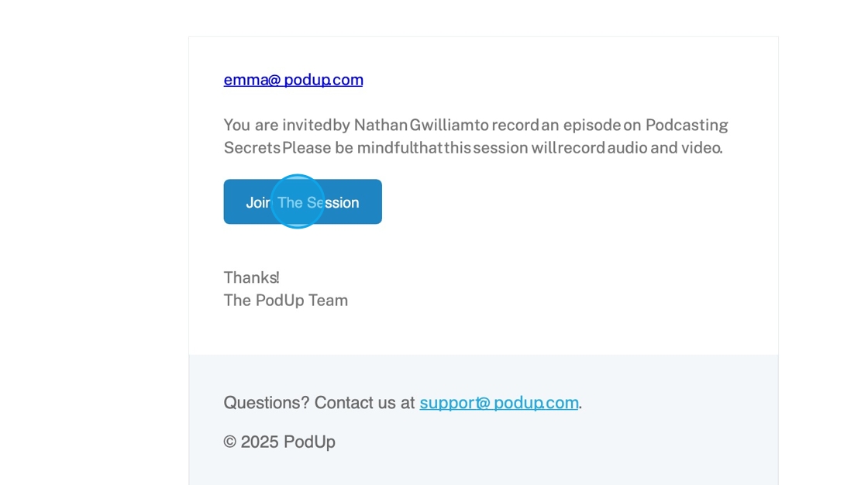Open the support@podup.com contact link
This screenshot has height=485, width=868.
pyautogui.click(x=499, y=403)
